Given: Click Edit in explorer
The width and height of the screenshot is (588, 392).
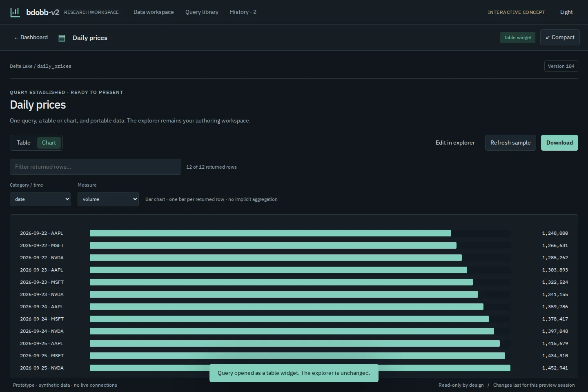Looking at the screenshot, I should coord(455,143).
